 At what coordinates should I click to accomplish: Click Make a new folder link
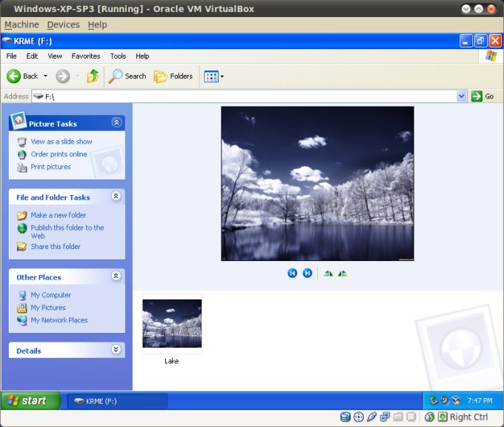pyautogui.click(x=58, y=215)
